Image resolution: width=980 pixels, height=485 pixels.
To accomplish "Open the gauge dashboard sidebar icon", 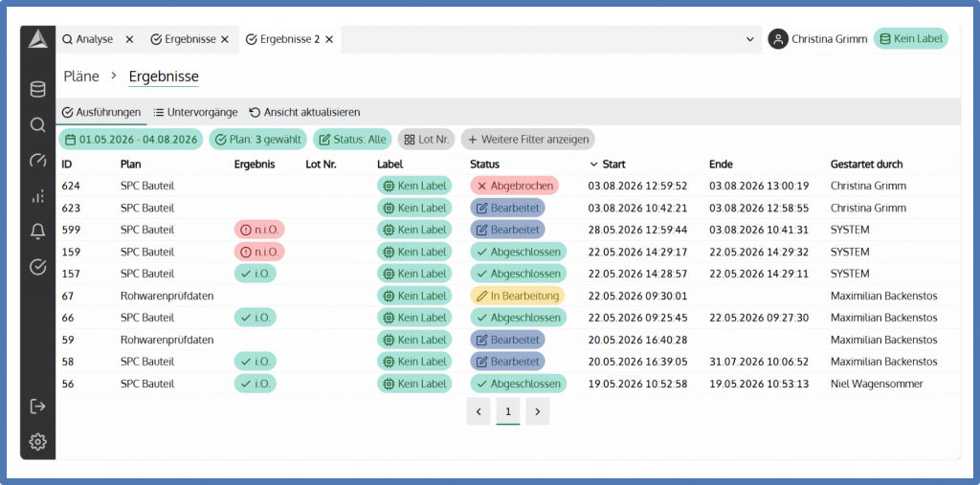I will click(37, 161).
